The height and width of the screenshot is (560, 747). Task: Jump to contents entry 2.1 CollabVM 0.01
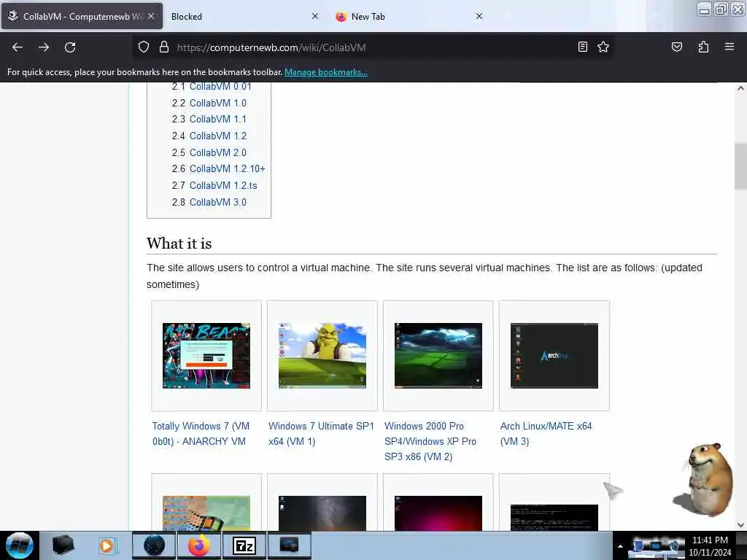click(x=211, y=87)
